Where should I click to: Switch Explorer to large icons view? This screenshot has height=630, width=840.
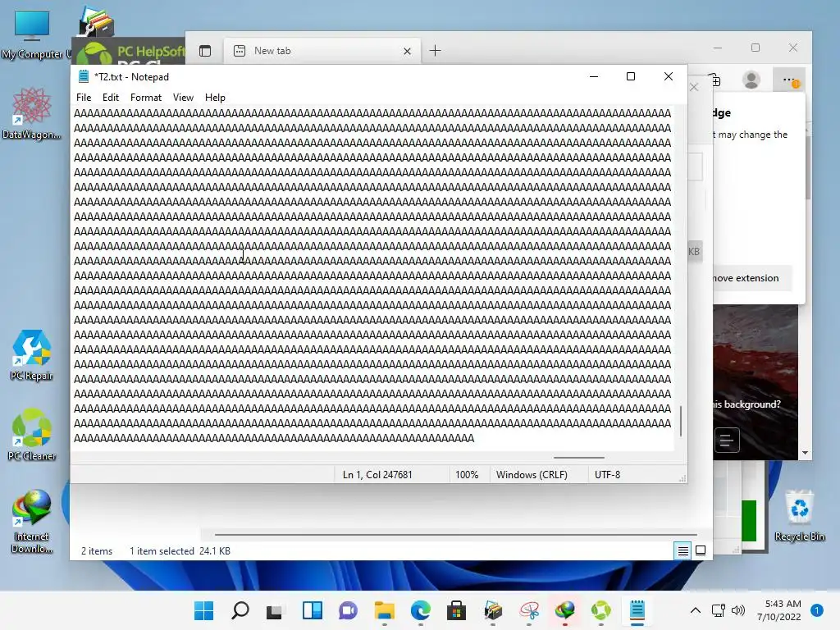pyautogui.click(x=701, y=550)
